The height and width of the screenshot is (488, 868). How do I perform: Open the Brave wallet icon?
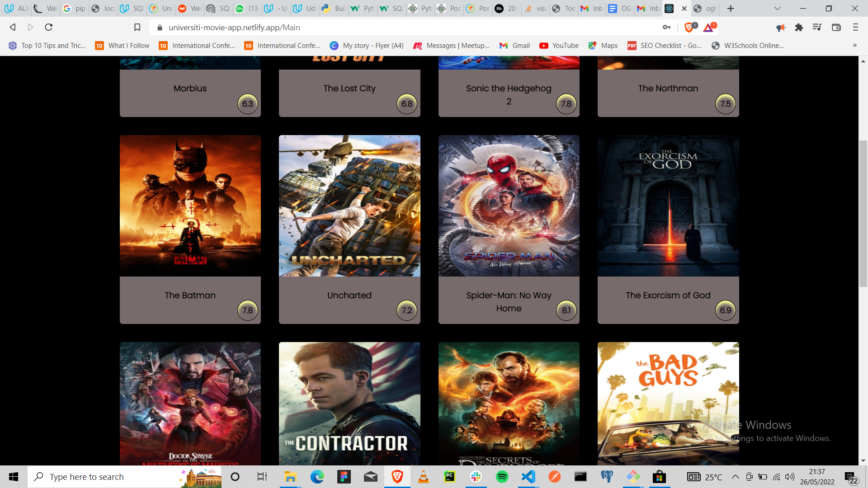836,28
